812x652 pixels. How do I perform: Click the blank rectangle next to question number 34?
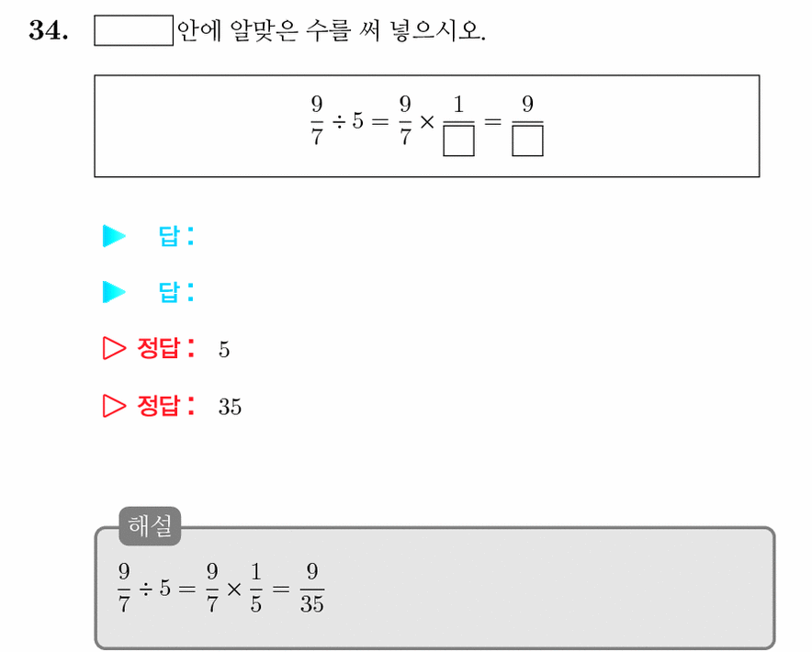[133, 30]
